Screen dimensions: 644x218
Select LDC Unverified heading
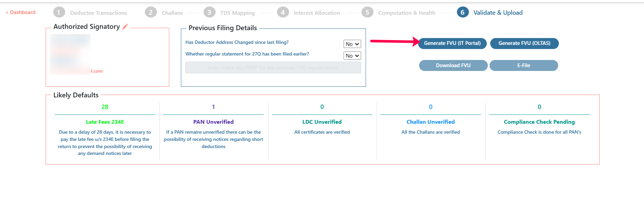click(322, 122)
